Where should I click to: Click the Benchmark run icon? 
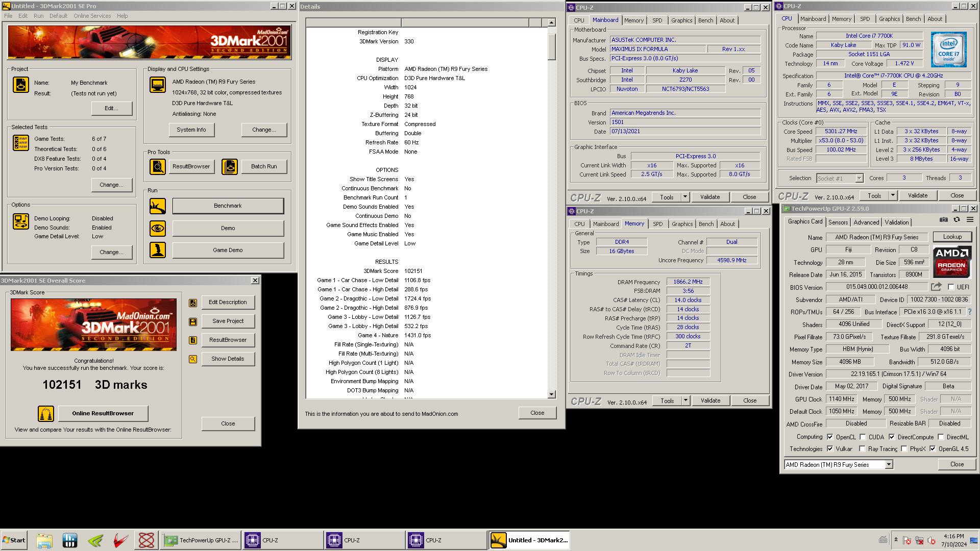coord(158,206)
